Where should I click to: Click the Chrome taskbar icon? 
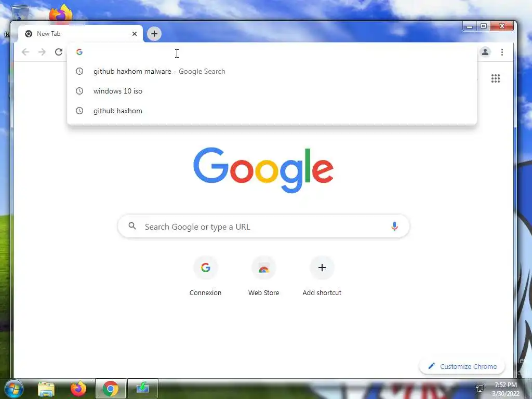point(111,389)
